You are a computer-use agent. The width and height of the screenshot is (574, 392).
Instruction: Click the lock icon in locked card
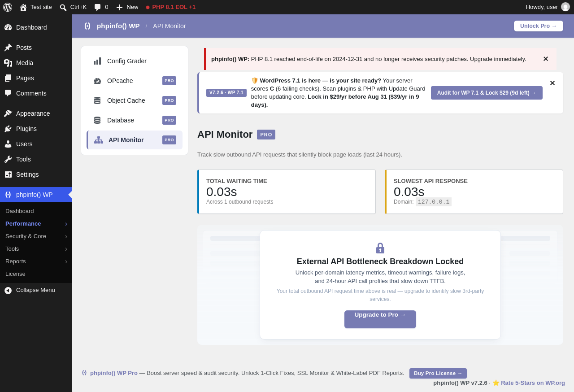click(x=380, y=248)
